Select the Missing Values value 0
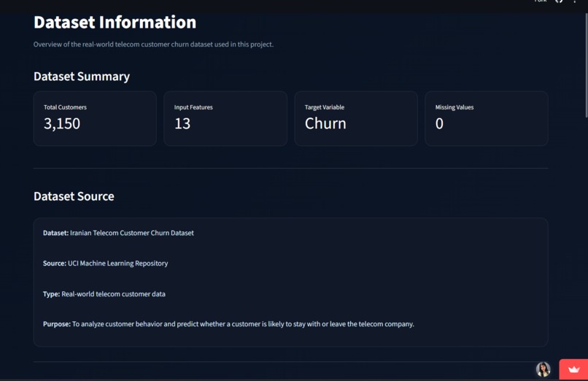 pyautogui.click(x=439, y=124)
